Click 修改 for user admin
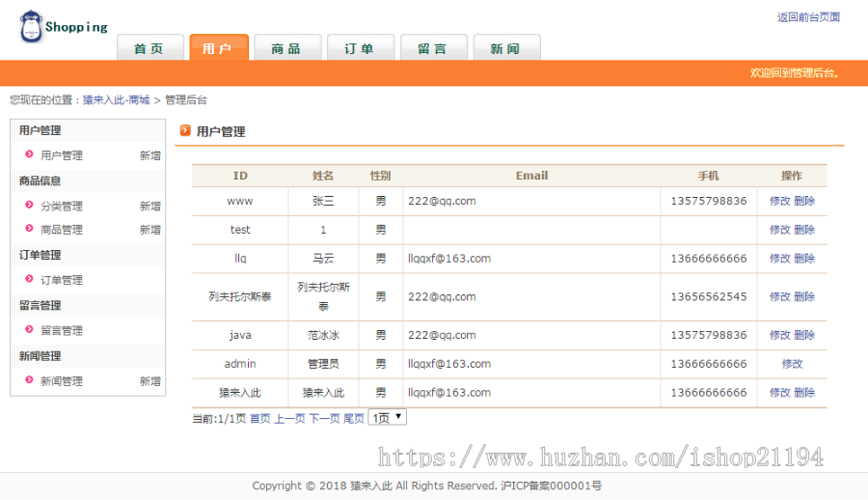Viewport: 868px width, 500px height. [x=792, y=364]
